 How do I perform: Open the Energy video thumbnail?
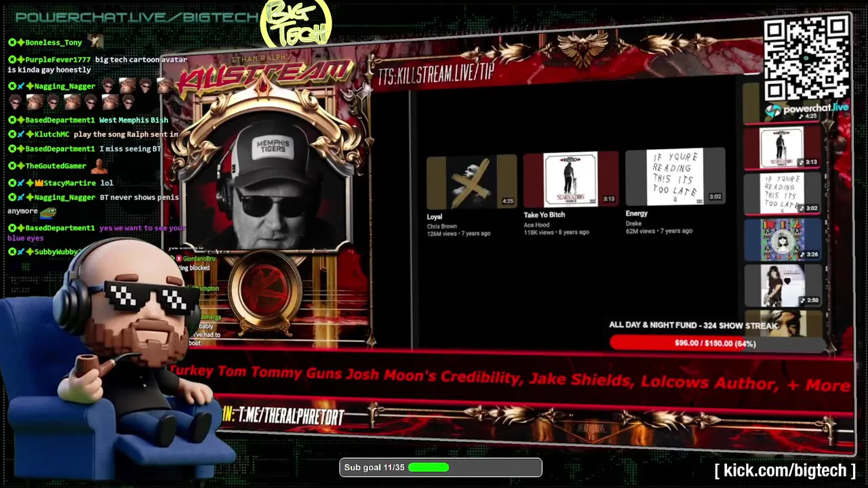tap(674, 177)
